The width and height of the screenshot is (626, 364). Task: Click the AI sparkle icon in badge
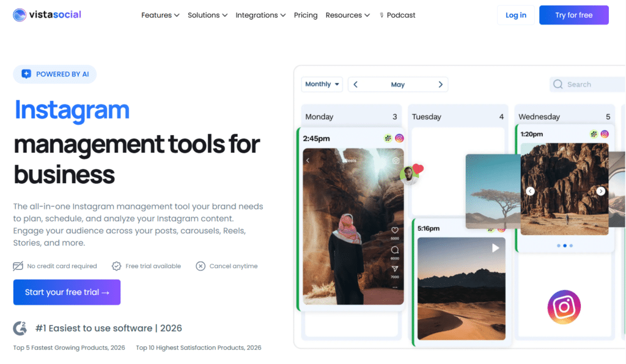pyautogui.click(x=26, y=74)
